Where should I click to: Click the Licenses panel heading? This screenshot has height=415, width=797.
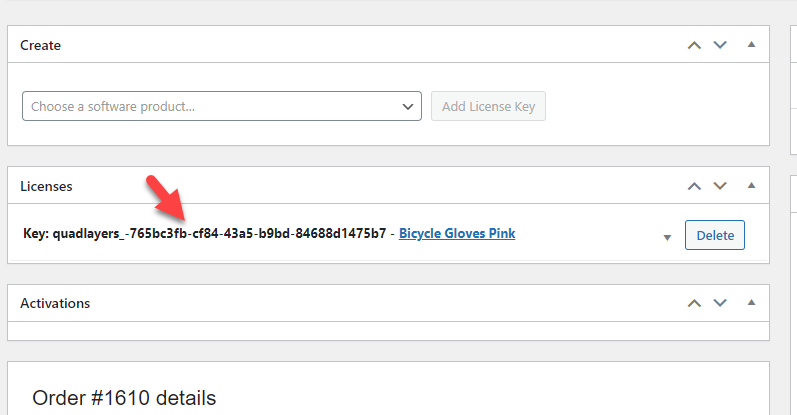(46, 187)
